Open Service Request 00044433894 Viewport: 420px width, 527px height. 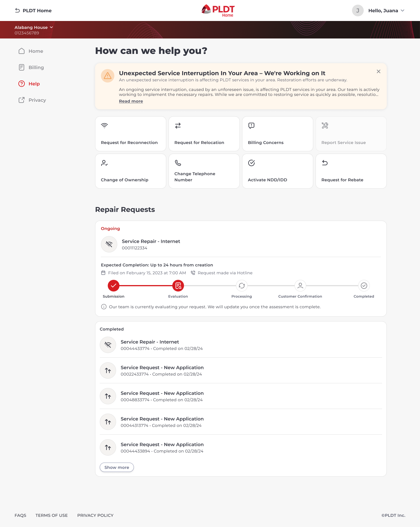point(241,447)
